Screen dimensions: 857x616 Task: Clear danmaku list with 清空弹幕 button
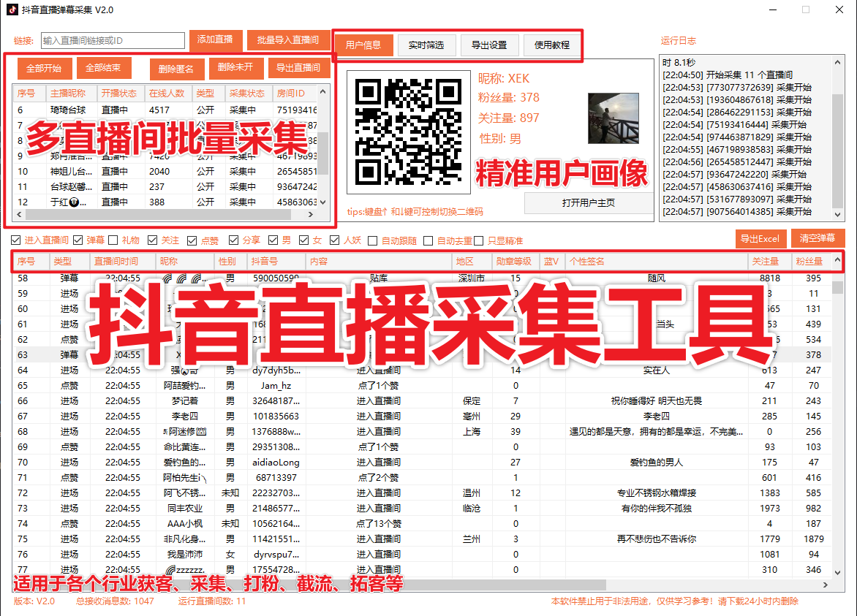(x=817, y=238)
